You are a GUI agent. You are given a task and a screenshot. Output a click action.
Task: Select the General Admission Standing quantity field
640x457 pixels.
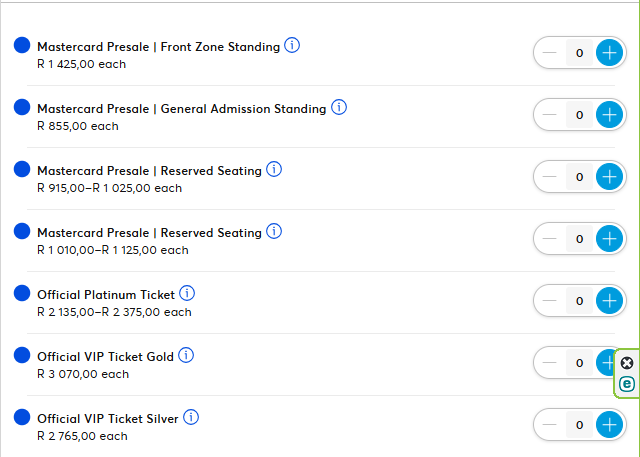(579, 115)
